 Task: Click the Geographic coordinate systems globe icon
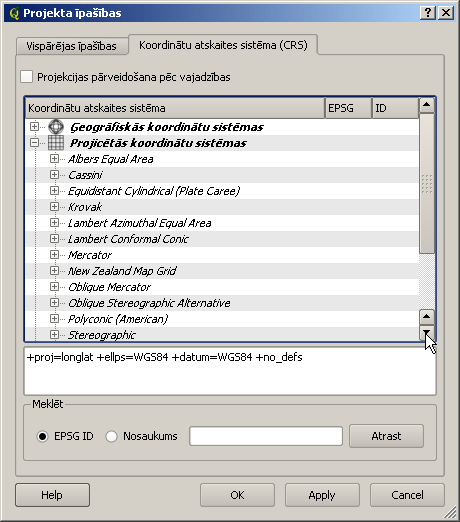56,127
